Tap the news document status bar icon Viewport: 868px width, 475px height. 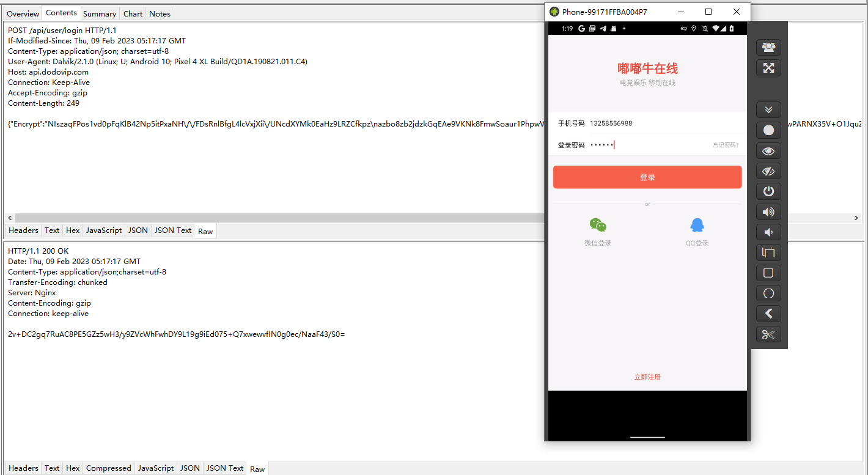tap(592, 29)
